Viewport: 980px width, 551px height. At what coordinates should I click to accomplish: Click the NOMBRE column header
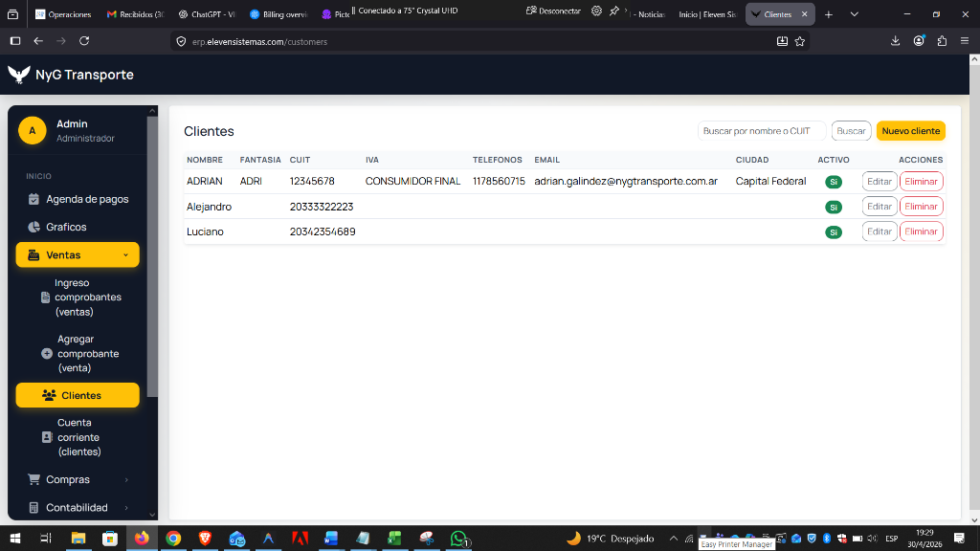pyautogui.click(x=205, y=160)
